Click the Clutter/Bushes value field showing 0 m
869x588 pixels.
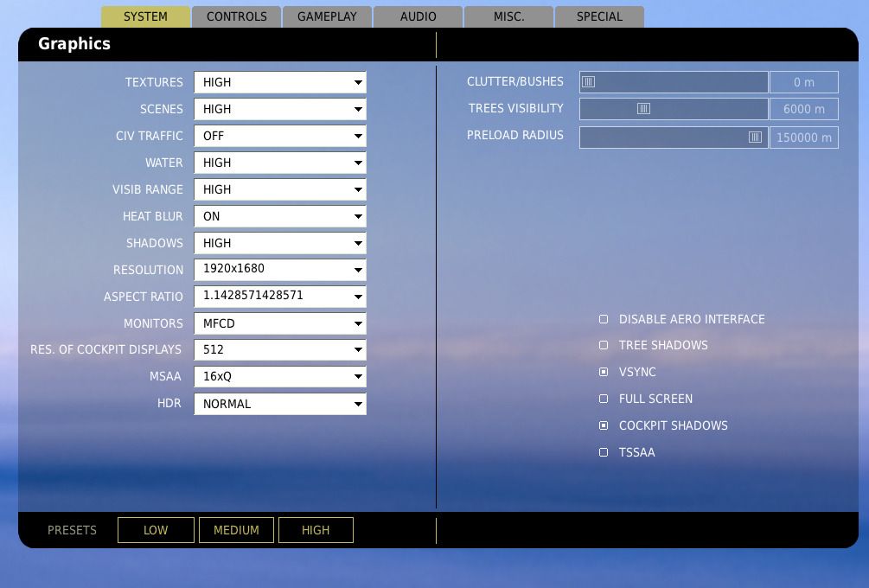pyautogui.click(x=803, y=82)
